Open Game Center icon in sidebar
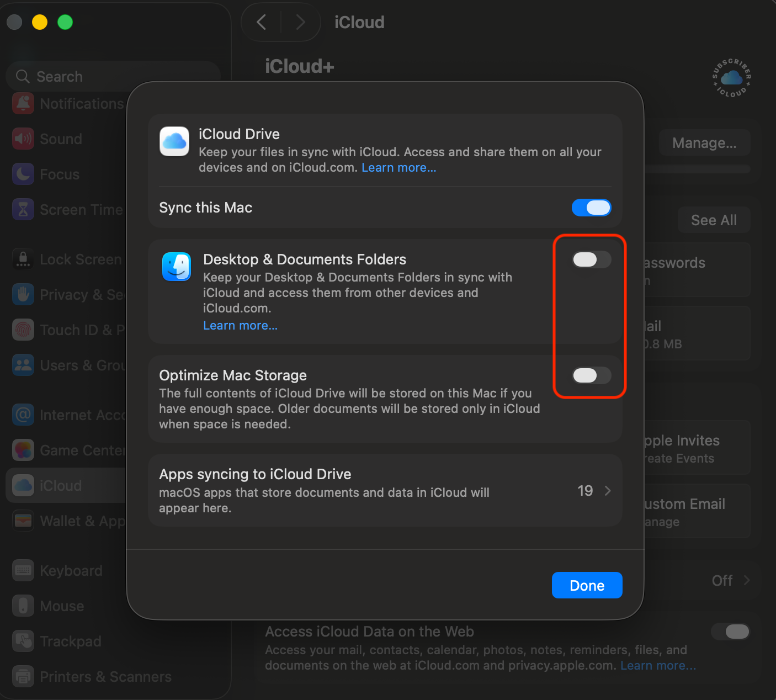 [23, 450]
